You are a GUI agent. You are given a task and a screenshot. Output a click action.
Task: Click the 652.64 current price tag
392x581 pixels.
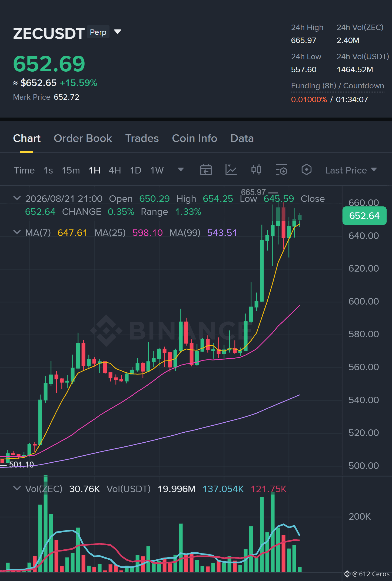coord(364,216)
